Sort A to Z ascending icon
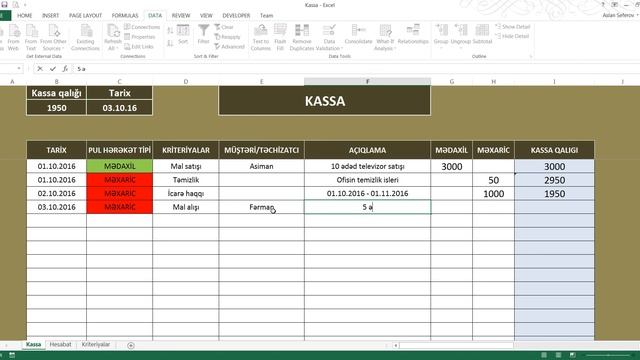Image resolution: width=640 pixels, height=360 pixels. [170, 30]
